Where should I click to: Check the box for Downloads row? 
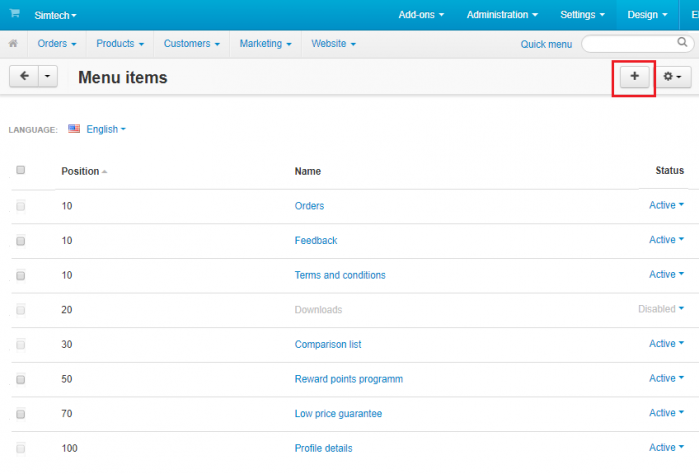21,310
